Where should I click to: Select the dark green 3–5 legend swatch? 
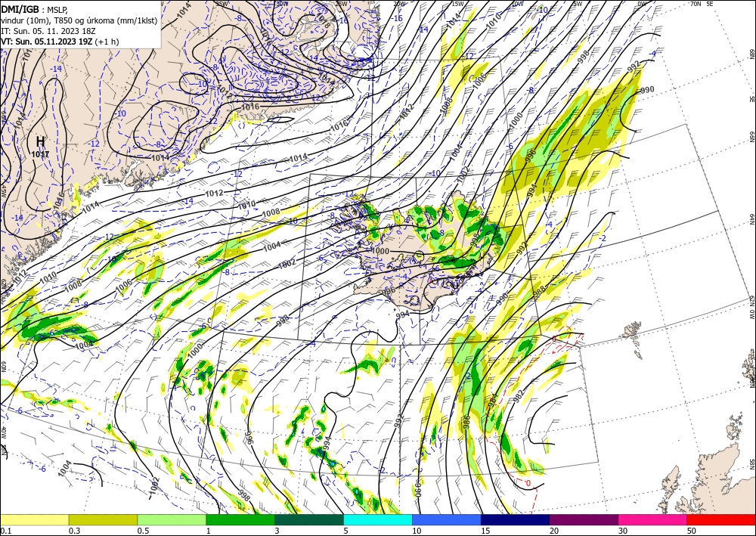point(309,519)
